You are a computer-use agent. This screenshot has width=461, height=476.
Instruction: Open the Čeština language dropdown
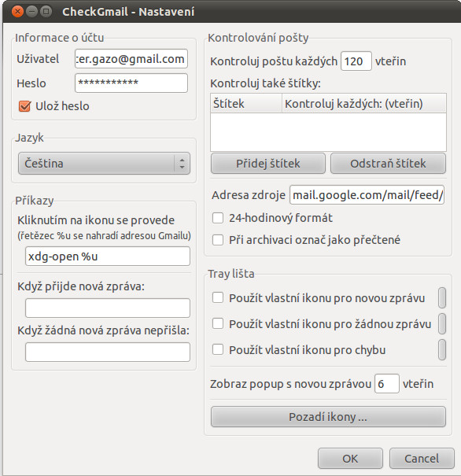point(104,164)
